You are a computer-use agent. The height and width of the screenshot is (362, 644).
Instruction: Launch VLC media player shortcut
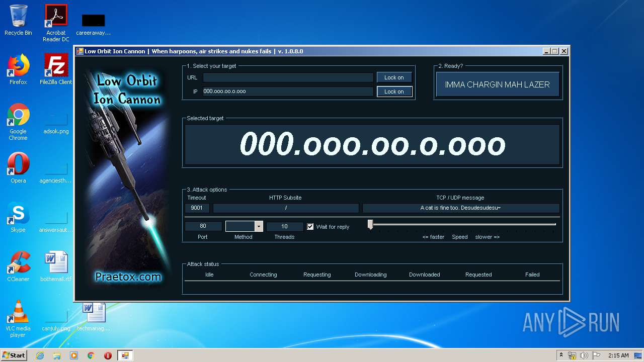(18, 319)
